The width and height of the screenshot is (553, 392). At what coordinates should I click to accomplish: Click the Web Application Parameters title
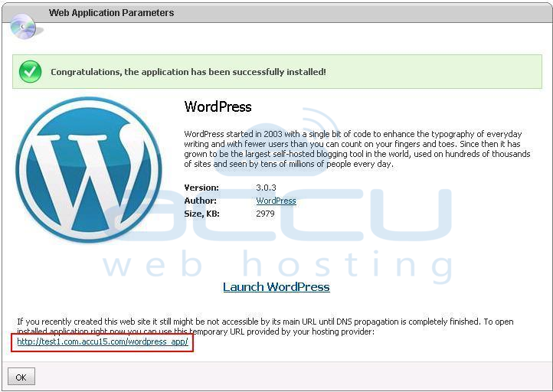click(x=111, y=13)
